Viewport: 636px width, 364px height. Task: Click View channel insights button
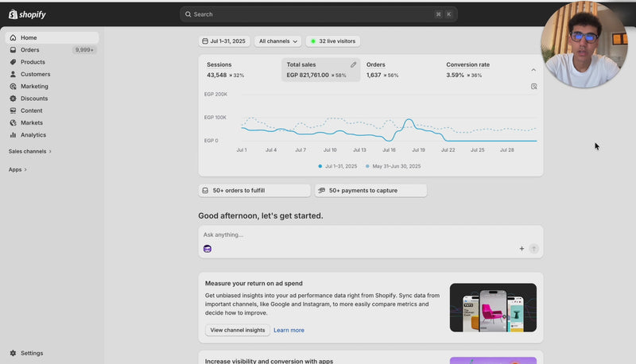237,330
